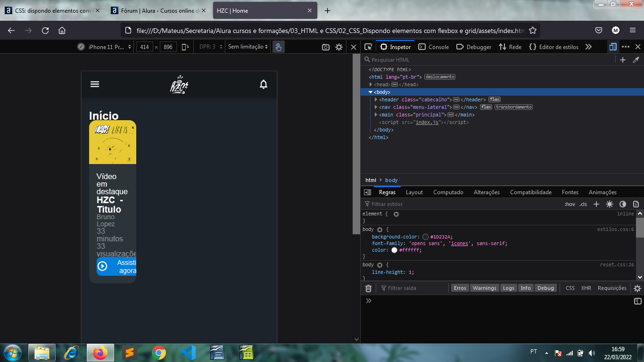Clear console output with trash icon
This screenshot has height=362, width=644.
[369, 288]
